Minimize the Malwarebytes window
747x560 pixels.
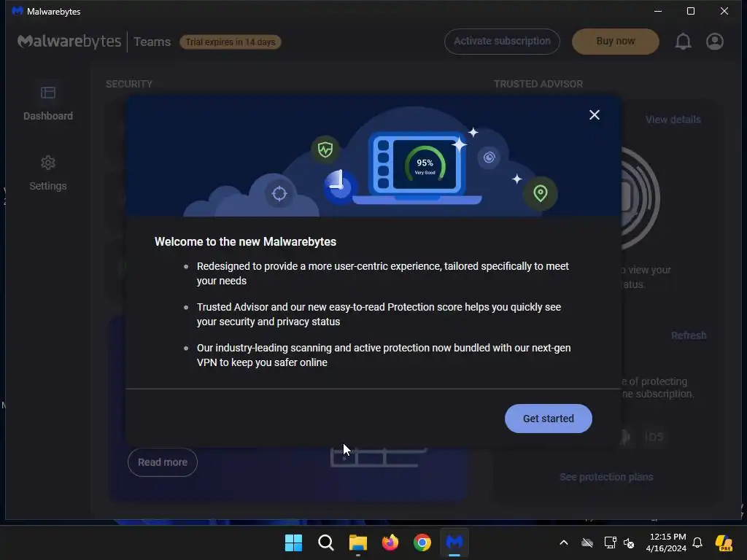tap(658, 11)
